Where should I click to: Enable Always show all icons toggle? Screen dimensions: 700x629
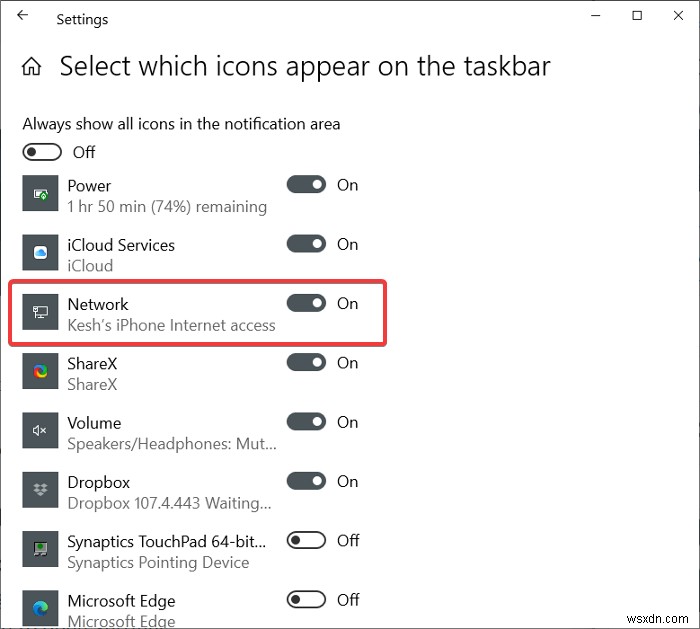click(x=42, y=152)
